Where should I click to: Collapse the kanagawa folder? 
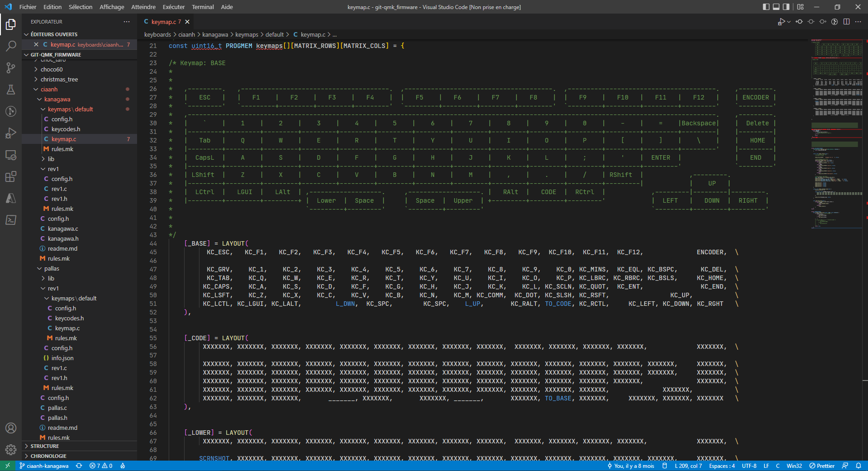click(57, 99)
